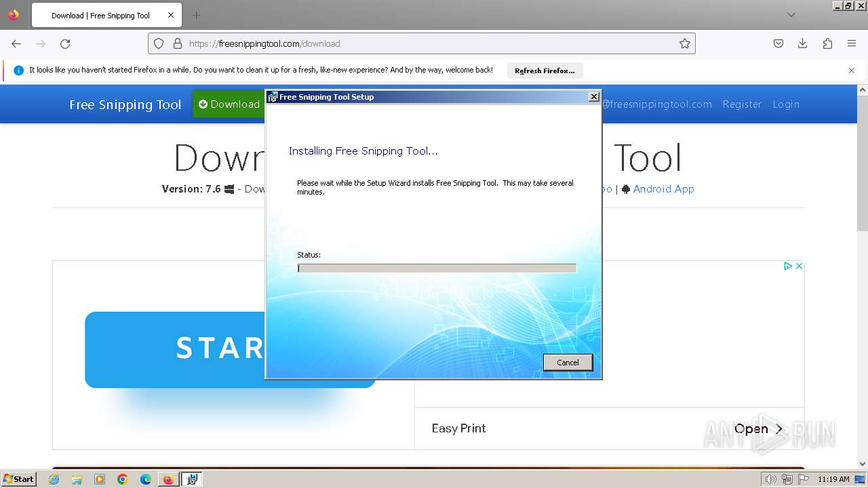Viewport: 868px width, 488px height.
Task: Click the Firefox back arrow
Action: pyautogui.click(x=16, y=43)
